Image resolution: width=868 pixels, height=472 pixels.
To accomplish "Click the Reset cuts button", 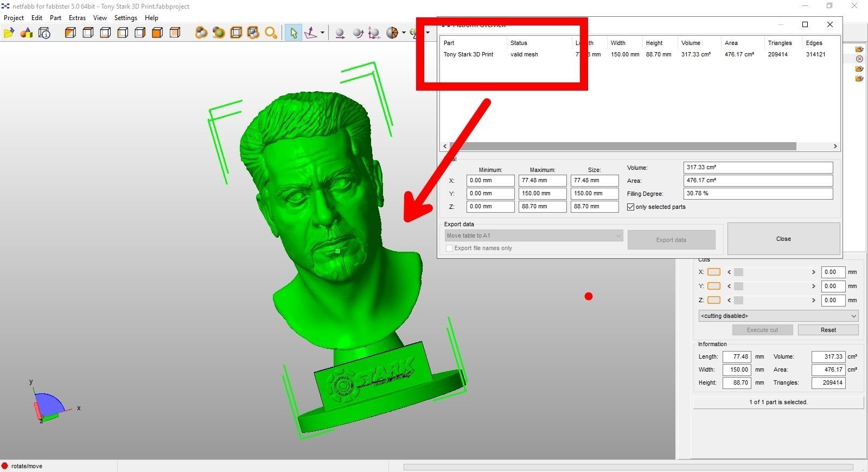I will 828,330.
